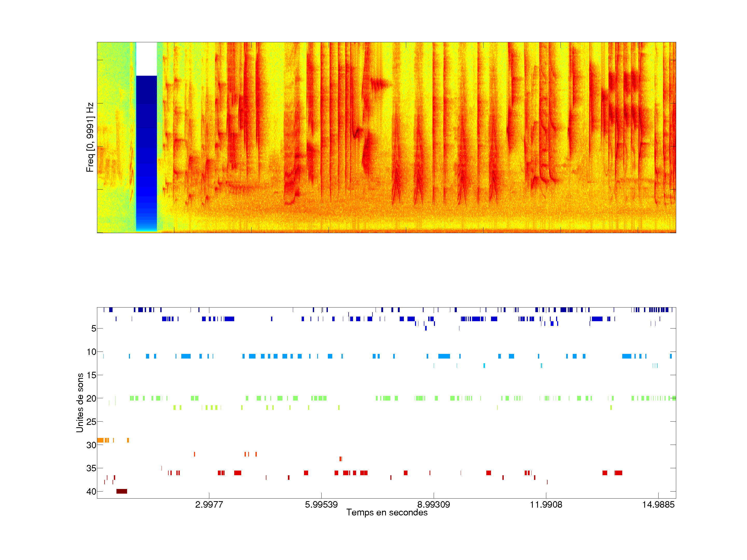Click the white block atop the blue column
Screen dimensions: 747x560
146,59
